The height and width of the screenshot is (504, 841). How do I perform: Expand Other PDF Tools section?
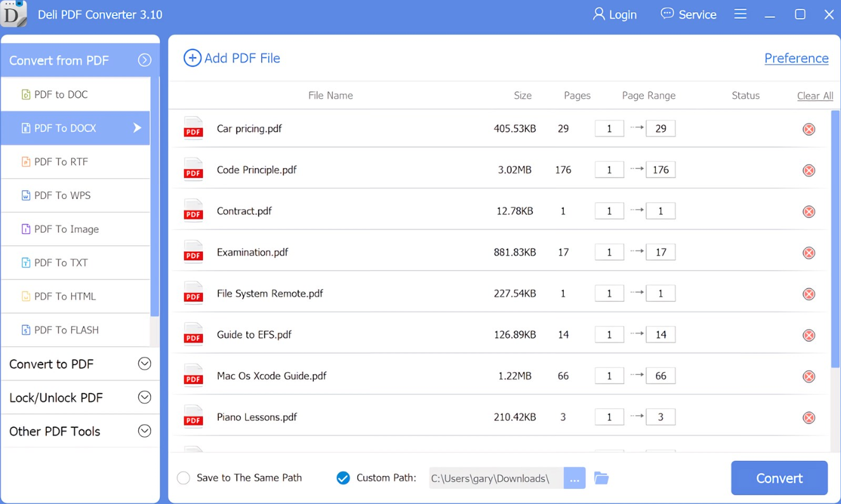pos(145,431)
